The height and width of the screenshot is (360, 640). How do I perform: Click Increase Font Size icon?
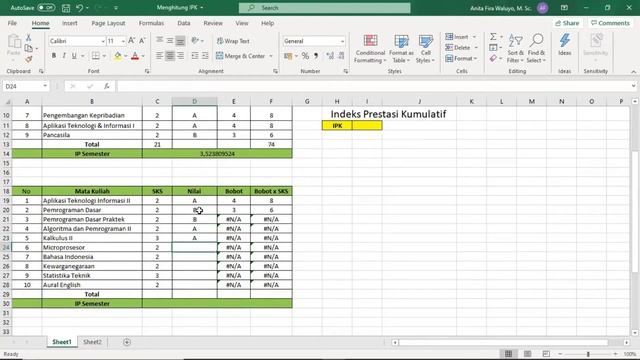tap(131, 41)
